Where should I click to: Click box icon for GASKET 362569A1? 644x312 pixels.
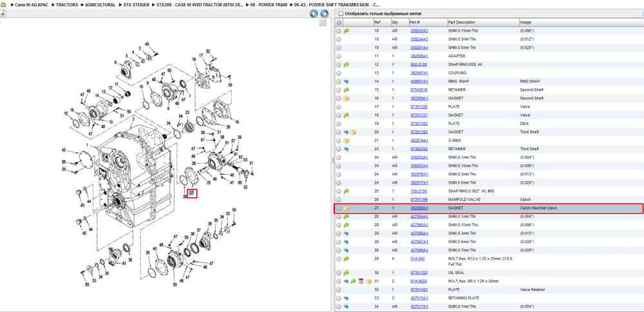[x=346, y=99]
